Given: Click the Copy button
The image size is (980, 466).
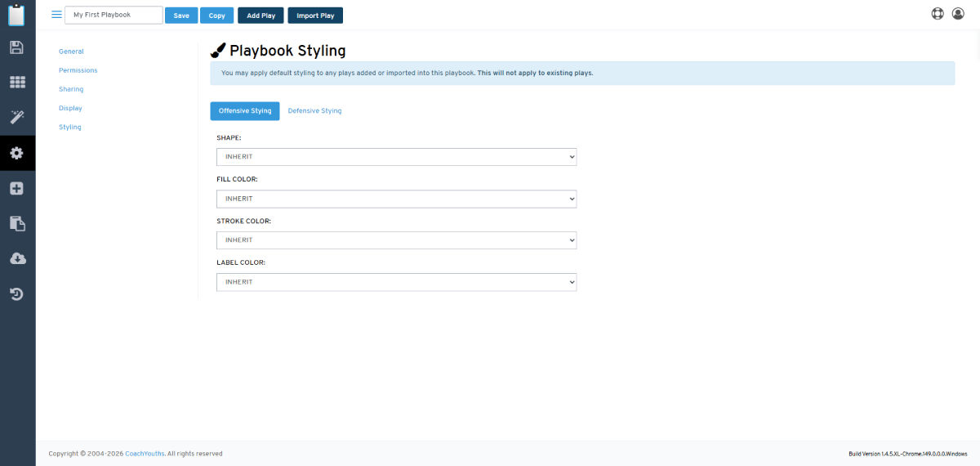Looking at the screenshot, I should click(x=216, y=16).
